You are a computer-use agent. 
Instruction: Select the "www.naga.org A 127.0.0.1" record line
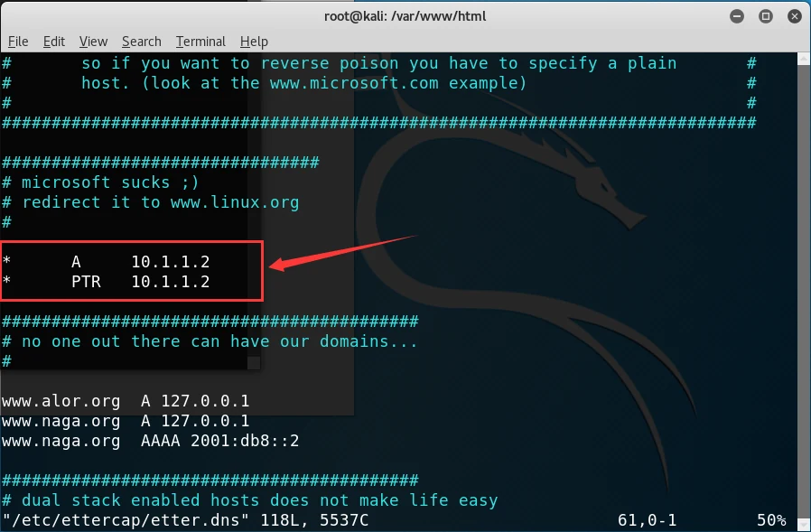(126, 421)
